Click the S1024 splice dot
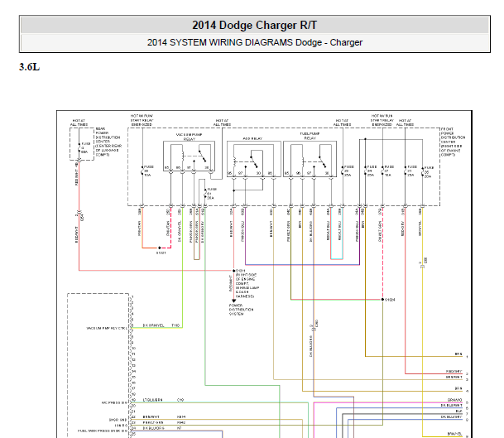This screenshot has width=504, height=438. (x=382, y=300)
